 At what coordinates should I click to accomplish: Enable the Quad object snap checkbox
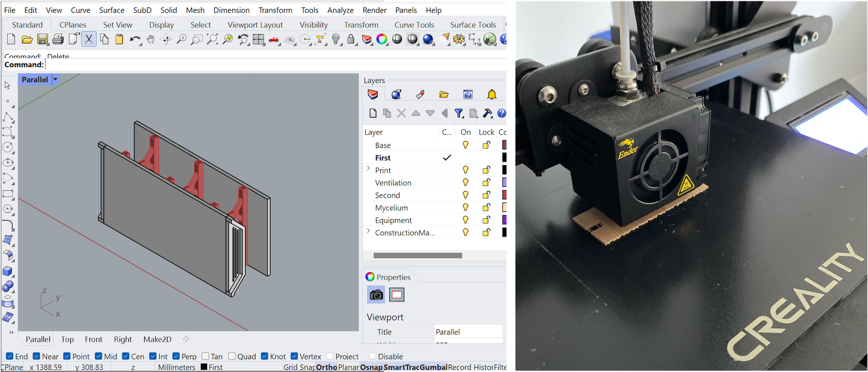point(232,356)
